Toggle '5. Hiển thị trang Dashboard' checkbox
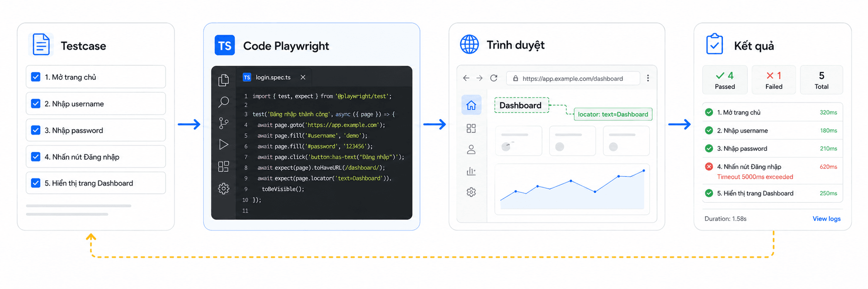This screenshot has width=868, height=289. pos(36,183)
